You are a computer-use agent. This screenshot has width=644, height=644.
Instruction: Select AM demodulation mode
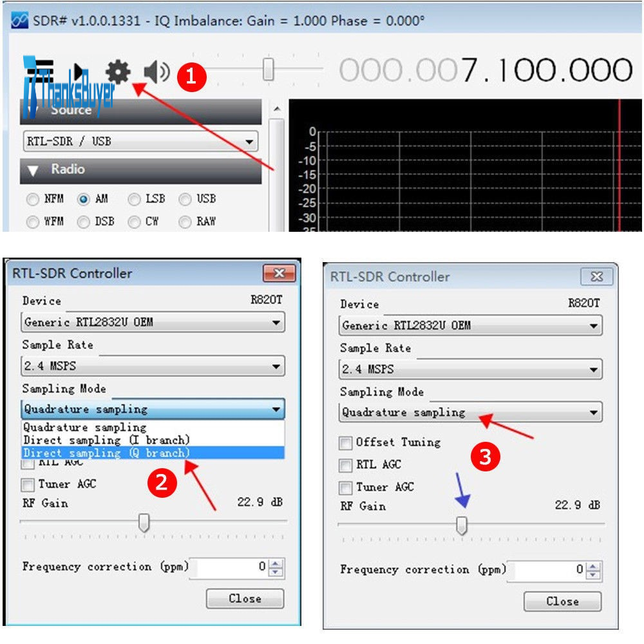tap(83, 200)
